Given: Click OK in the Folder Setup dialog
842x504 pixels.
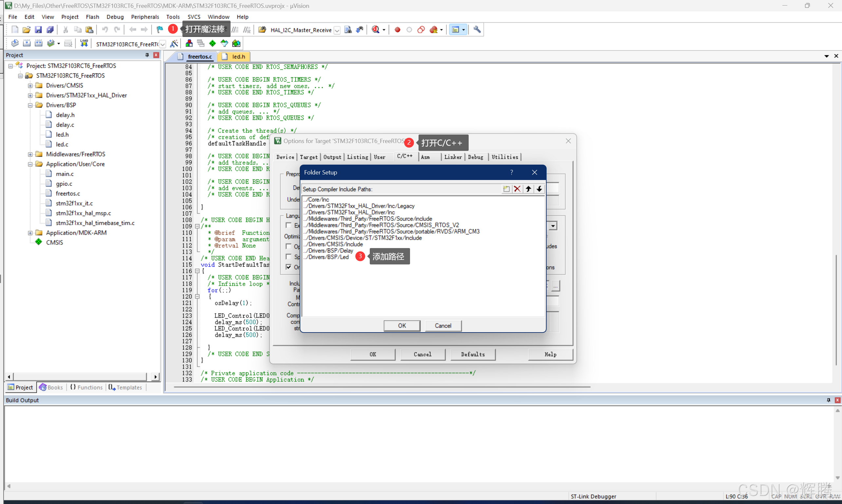Looking at the screenshot, I should (x=402, y=326).
